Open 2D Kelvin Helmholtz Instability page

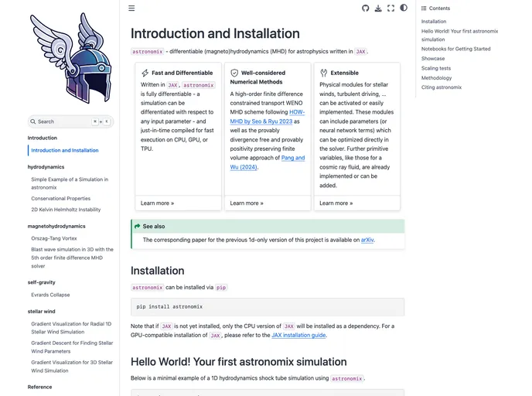coord(66,210)
